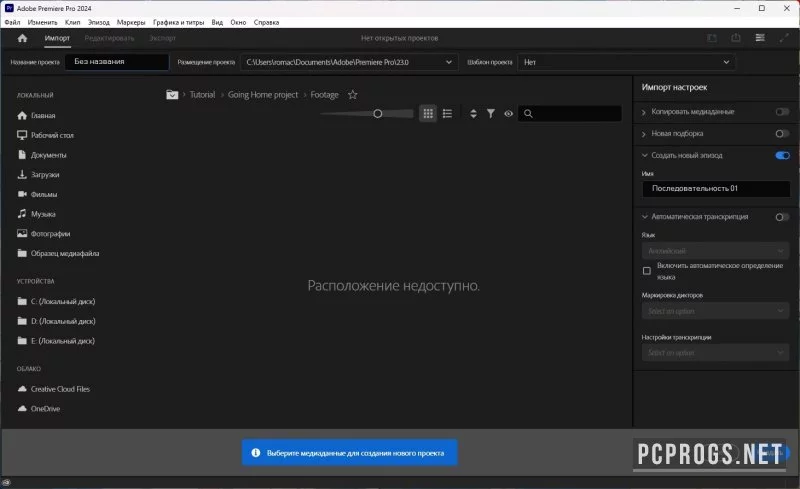The width and height of the screenshot is (800, 489).
Task: Browse the C: local disk
Action: (x=56, y=302)
